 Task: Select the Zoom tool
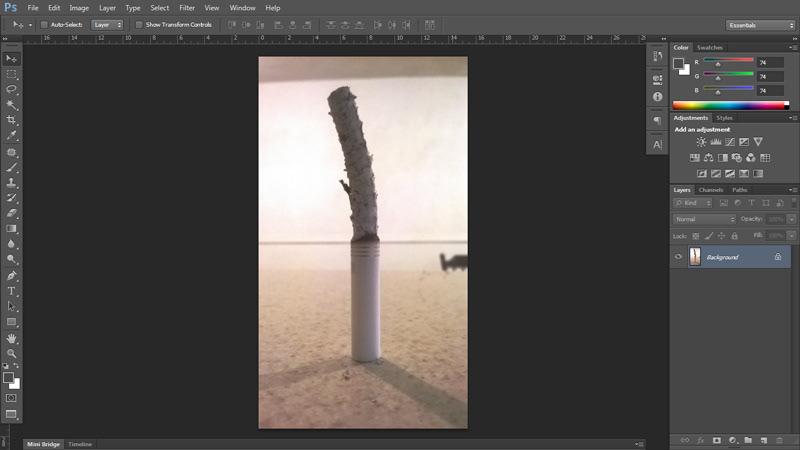tap(12, 353)
